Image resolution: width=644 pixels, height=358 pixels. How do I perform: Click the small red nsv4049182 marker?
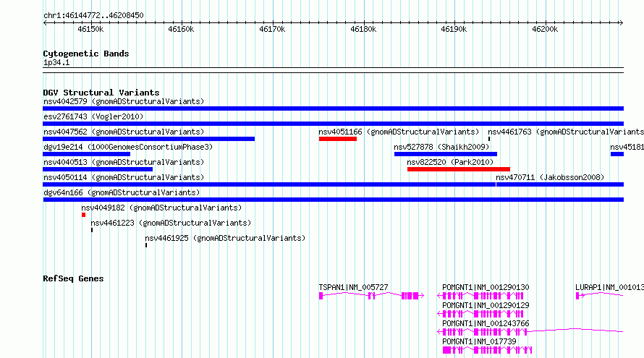pos(83,215)
